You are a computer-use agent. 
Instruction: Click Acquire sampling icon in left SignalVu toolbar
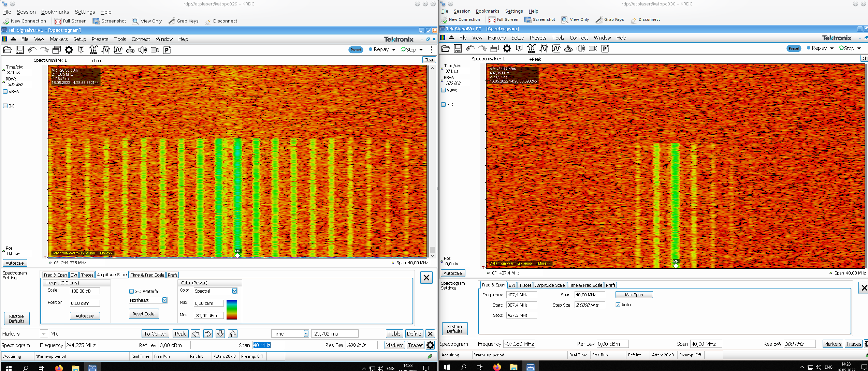[x=93, y=50]
